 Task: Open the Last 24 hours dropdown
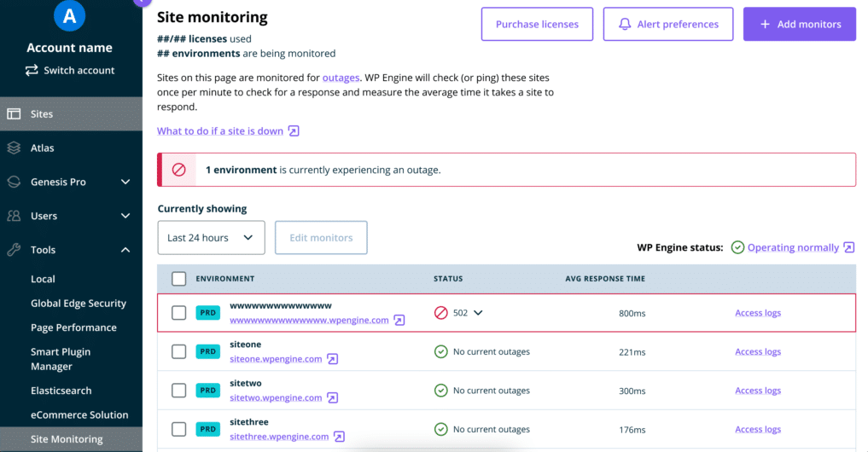211,238
